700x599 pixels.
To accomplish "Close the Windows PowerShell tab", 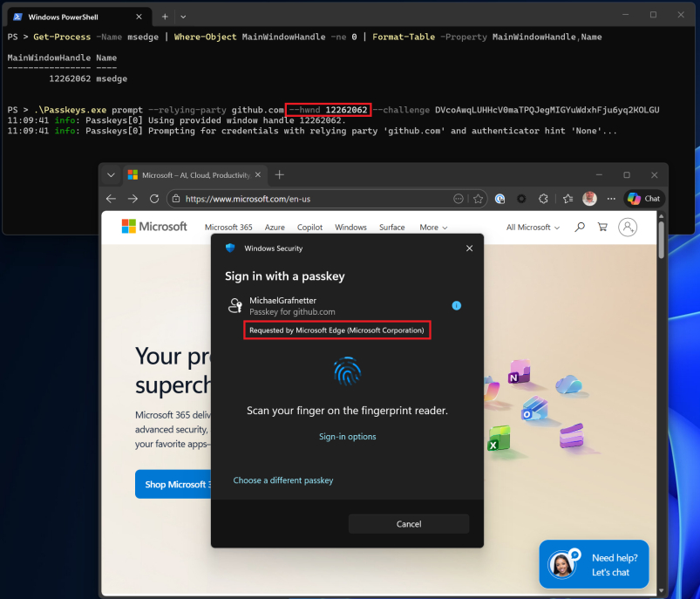I will 139,17.
